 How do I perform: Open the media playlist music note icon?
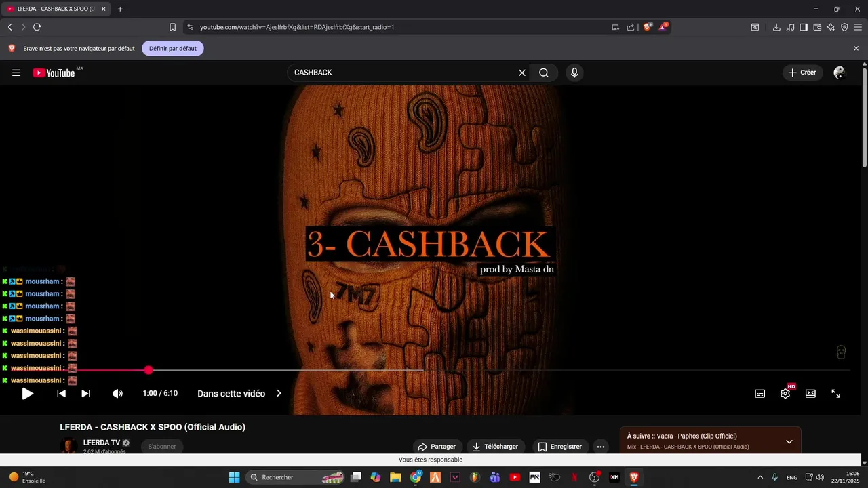790,27
